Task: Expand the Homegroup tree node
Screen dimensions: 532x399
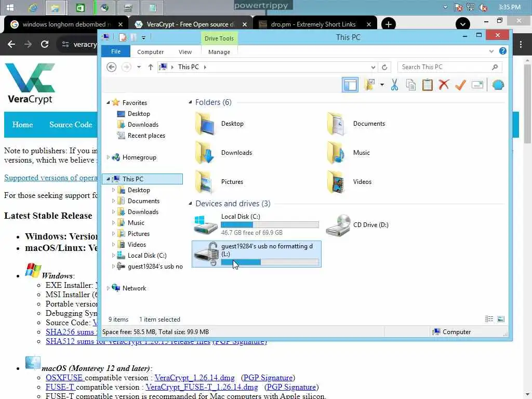Action: [x=108, y=157]
